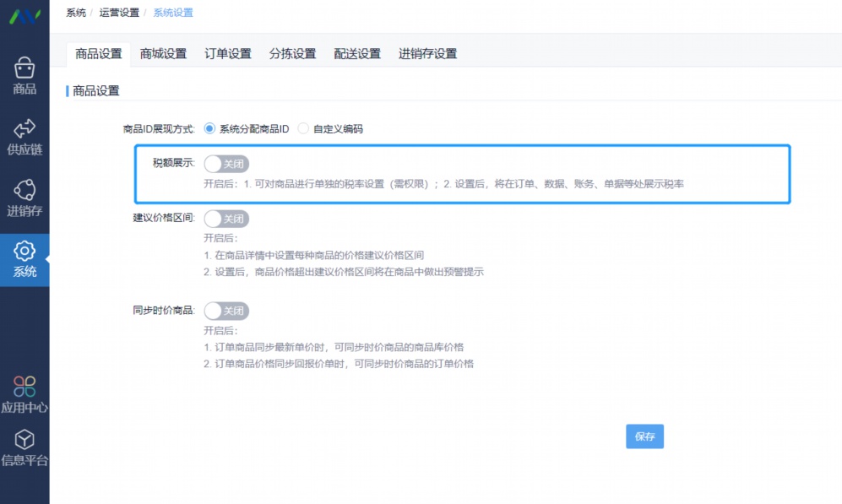This screenshot has height=504, width=842.
Task: Click the company logo at top left
Action: click(x=24, y=15)
